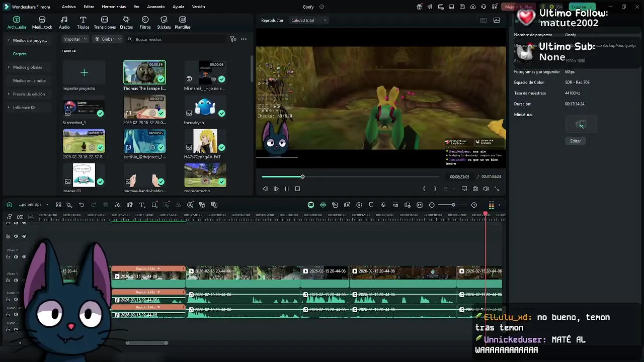This screenshot has height=362, width=644.
Task: Switch to the Títulos tab
Action: [83, 23]
